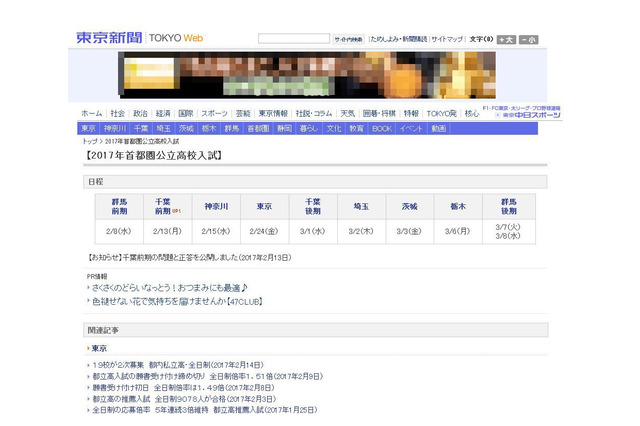
Task: Select イベント in the blue submenu bar
Action: [x=411, y=129]
